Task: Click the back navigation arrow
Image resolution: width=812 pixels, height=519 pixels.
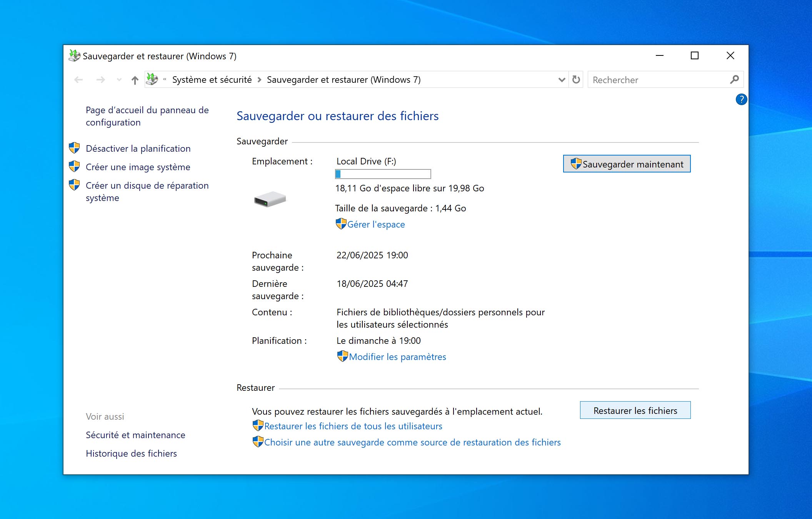Action: (x=78, y=80)
